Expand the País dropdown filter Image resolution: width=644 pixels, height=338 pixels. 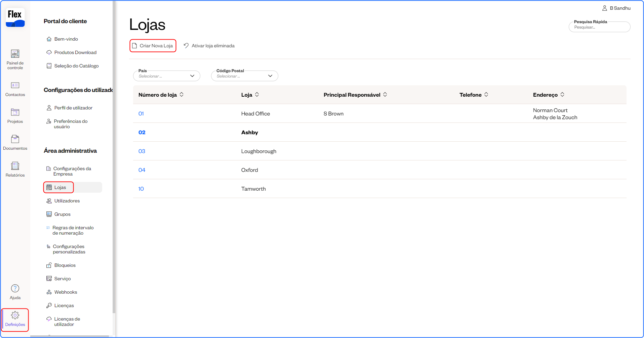pos(166,76)
